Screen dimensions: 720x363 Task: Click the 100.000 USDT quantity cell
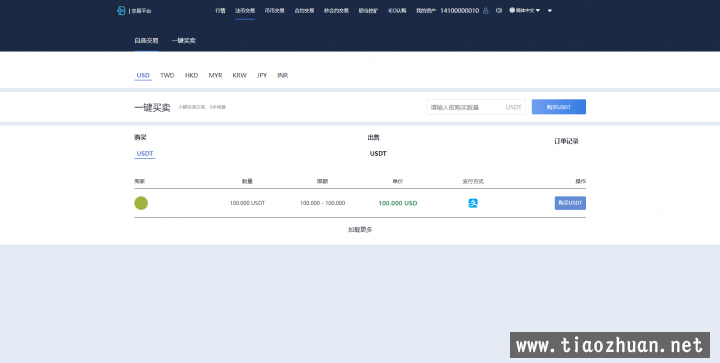(x=247, y=203)
